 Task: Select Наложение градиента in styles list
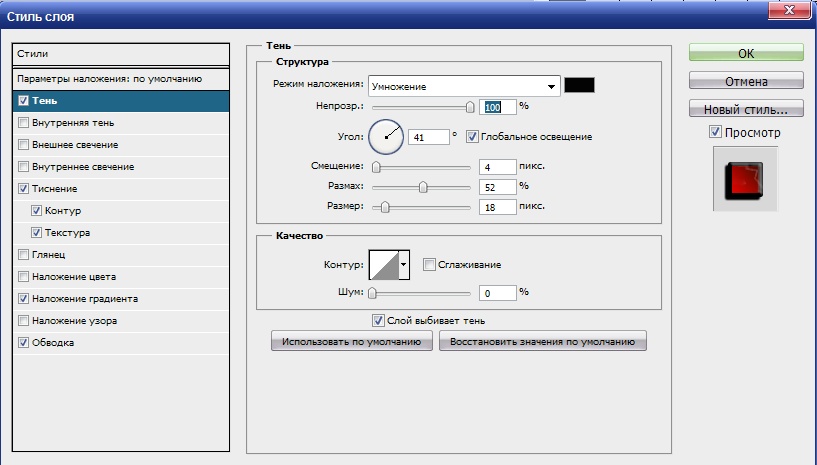85,298
